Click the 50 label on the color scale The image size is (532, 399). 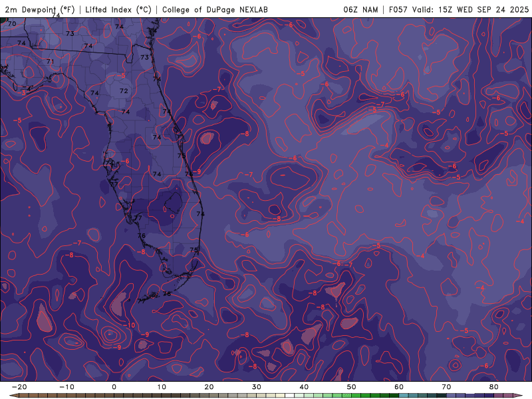coord(352,387)
